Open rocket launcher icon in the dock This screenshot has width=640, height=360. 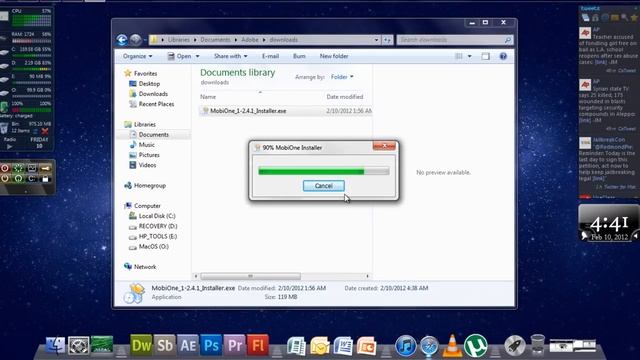click(x=514, y=346)
